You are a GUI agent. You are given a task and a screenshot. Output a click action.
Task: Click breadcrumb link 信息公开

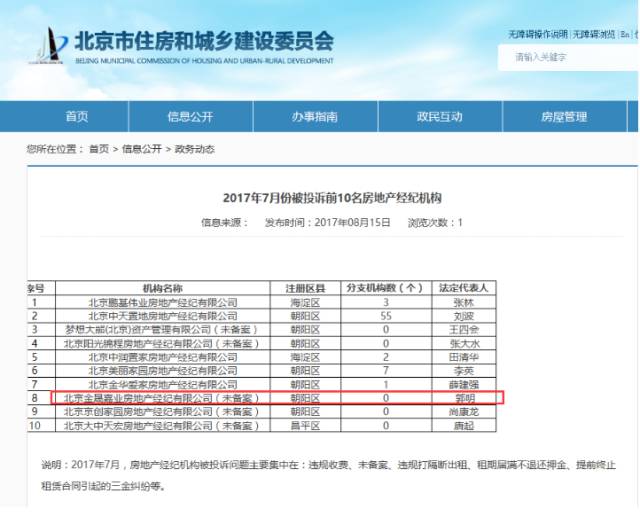(x=142, y=149)
